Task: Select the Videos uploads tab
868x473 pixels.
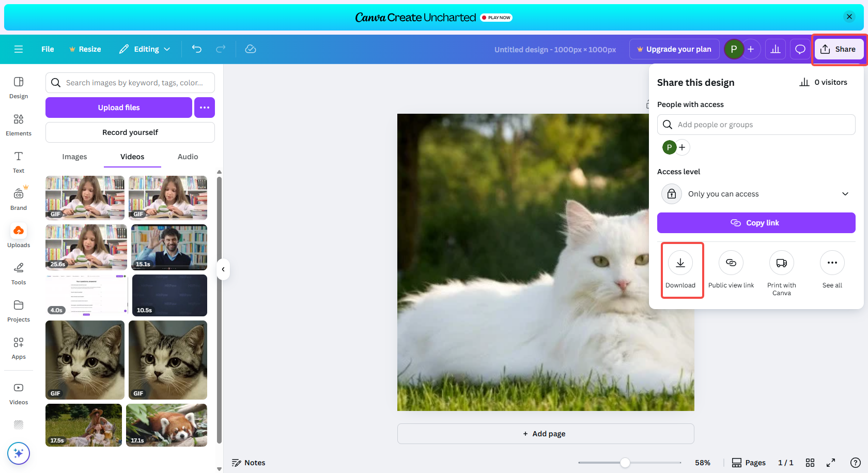Action: point(132,157)
